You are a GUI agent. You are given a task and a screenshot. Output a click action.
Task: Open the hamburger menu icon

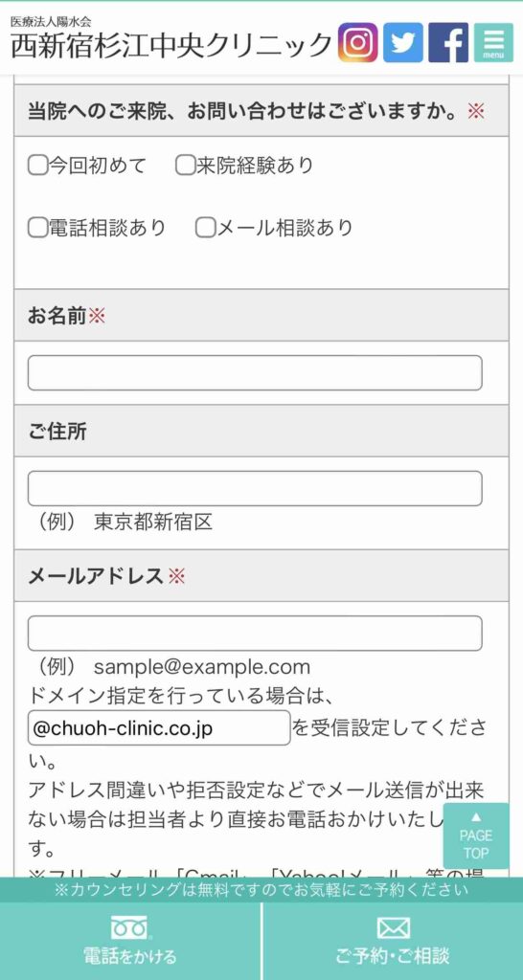[x=493, y=42]
